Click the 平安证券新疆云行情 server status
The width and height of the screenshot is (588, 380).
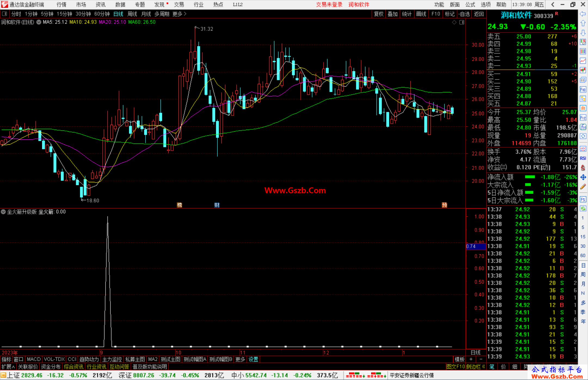[x=412, y=375]
